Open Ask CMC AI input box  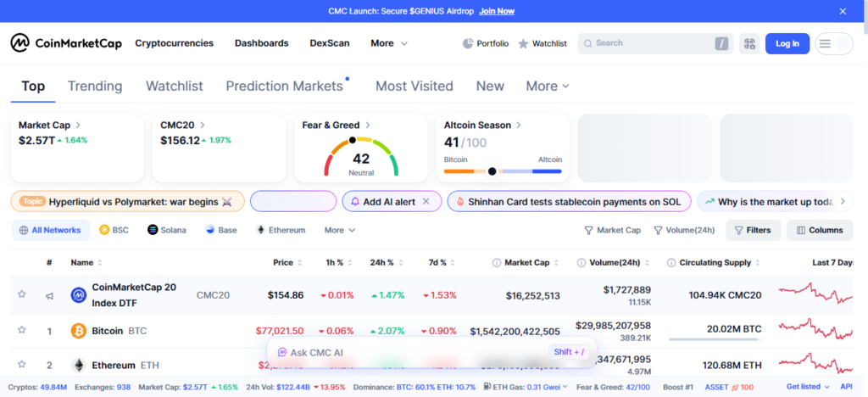point(431,352)
